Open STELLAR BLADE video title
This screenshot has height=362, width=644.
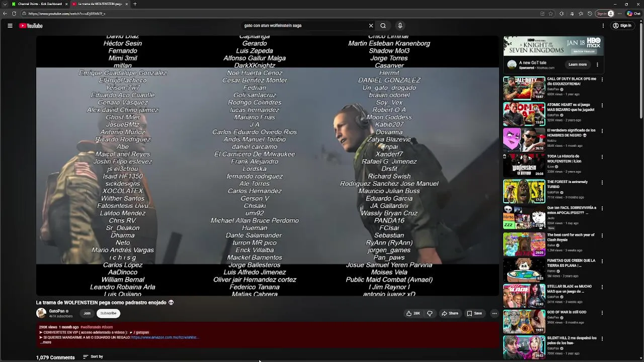[x=570, y=288]
